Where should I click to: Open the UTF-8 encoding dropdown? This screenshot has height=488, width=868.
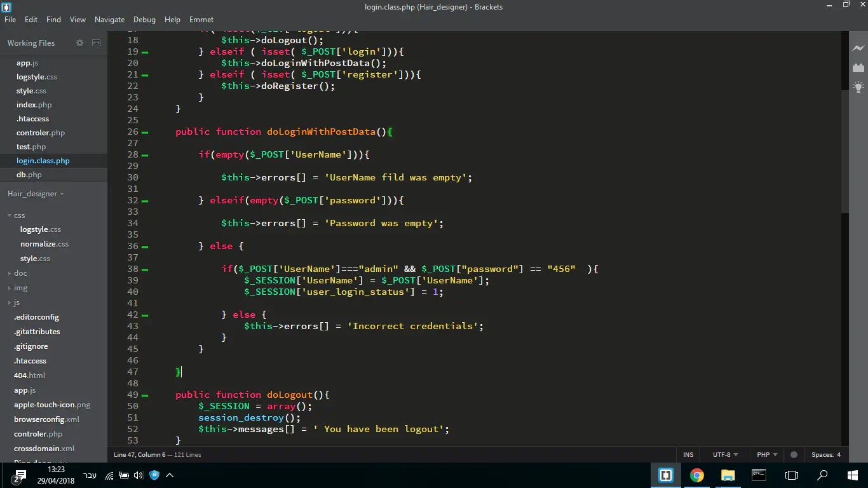click(725, 454)
